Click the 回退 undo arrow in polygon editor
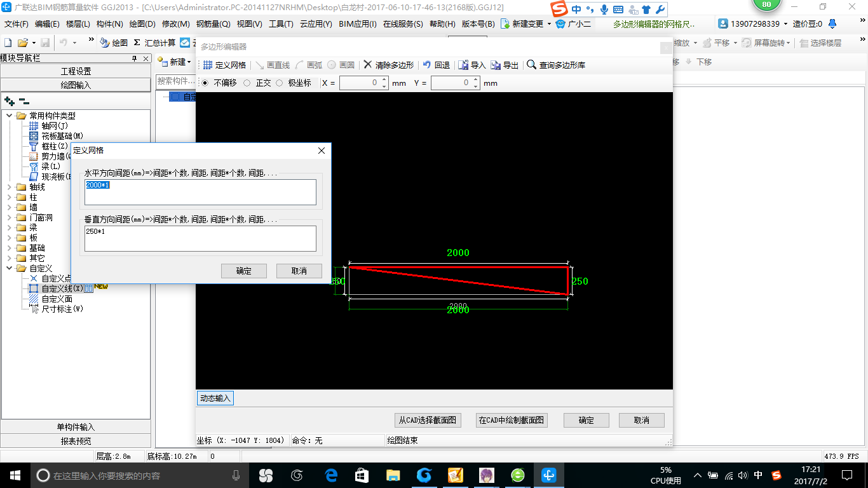The height and width of the screenshot is (488, 868). (x=427, y=65)
